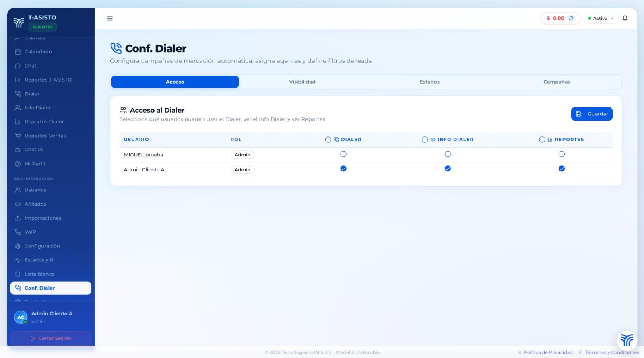This screenshot has height=358, width=644.
Task: Click the T-ASISTO logo in the sidebar
Action: coord(19,23)
